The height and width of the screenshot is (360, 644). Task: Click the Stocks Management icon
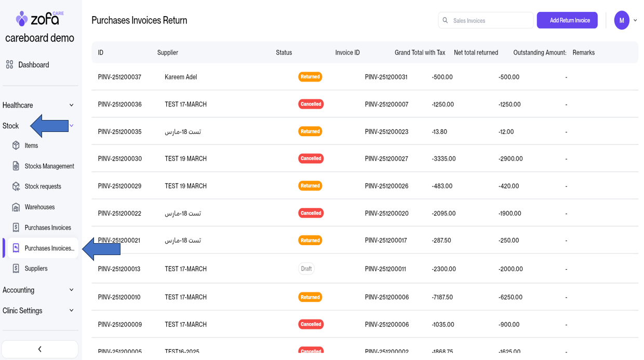coord(16,166)
